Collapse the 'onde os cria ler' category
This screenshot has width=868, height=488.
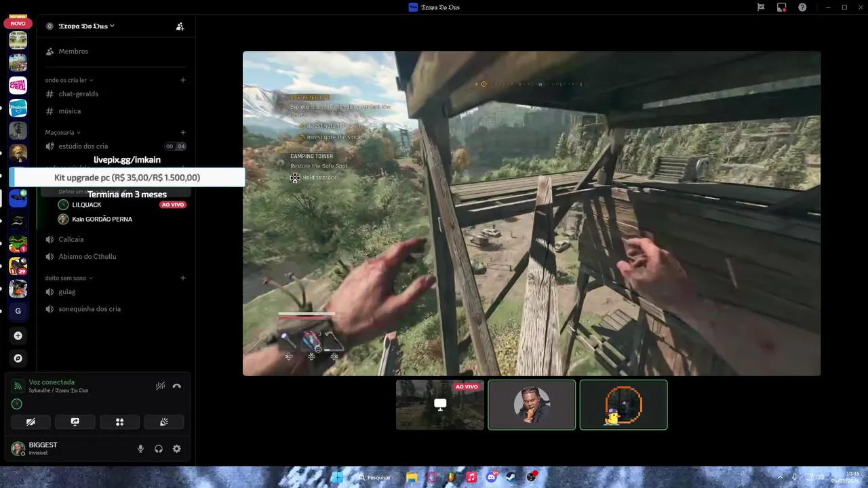(x=69, y=80)
